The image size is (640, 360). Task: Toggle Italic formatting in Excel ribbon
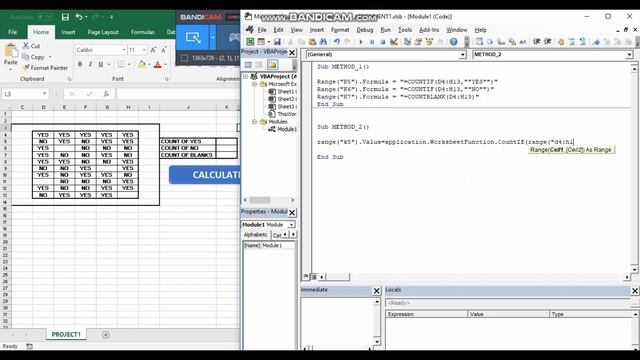click(x=90, y=64)
